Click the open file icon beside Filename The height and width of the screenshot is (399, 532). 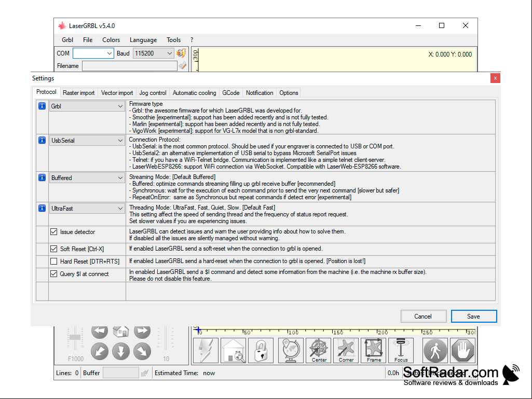tap(183, 66)
